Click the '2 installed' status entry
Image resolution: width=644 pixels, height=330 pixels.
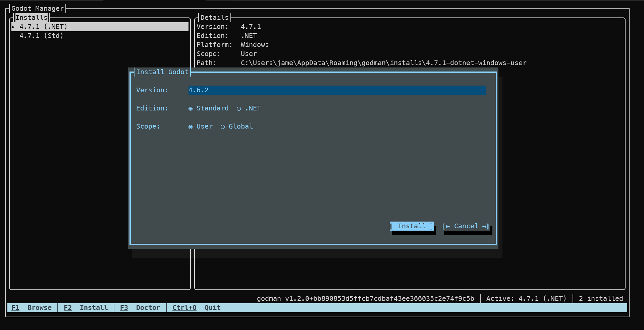tap(601, 299)
